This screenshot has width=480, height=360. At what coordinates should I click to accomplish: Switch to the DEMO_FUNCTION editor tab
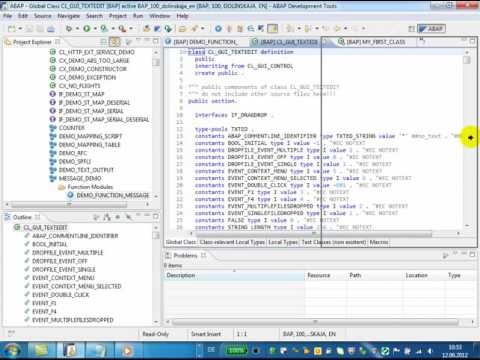coord(206,42)
